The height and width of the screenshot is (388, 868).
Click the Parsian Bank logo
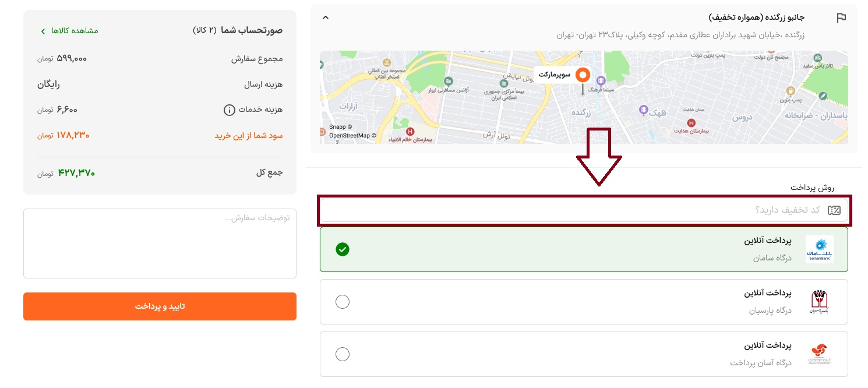(820, 301)
